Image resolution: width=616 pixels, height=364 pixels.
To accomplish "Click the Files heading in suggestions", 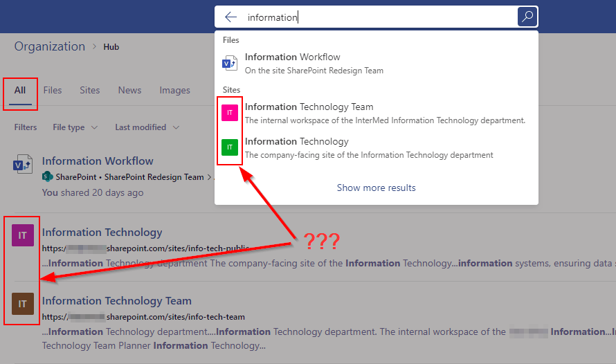I will 231,40.
